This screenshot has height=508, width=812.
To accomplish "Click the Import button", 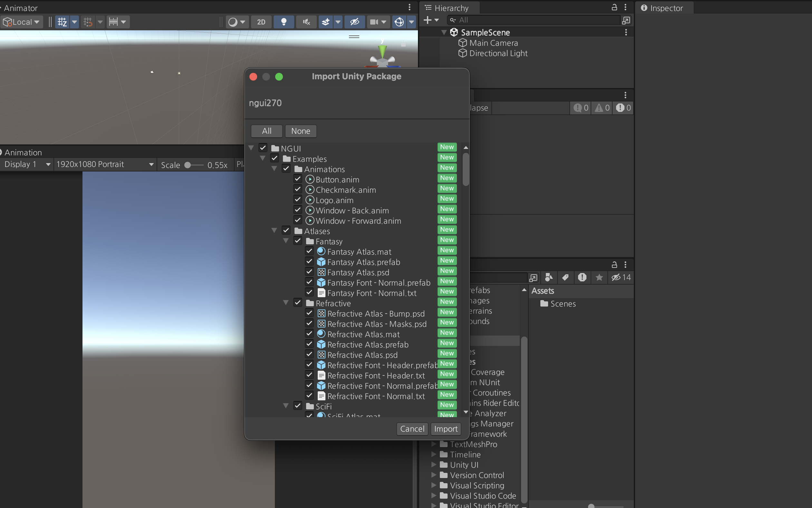I will pyautogui.click(x=445, y=429).
